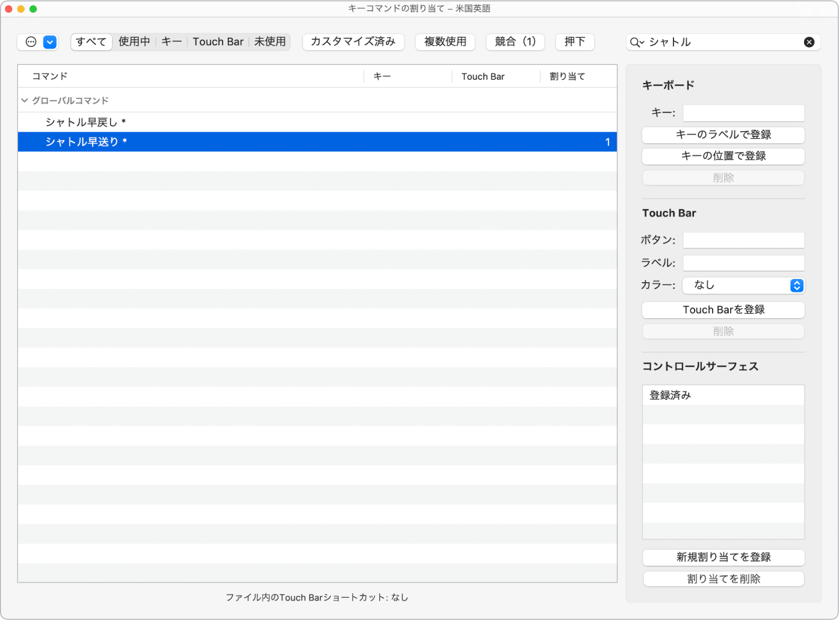Click the キーの位置で登録 button
This screenshot has width=840, height=621.
coord(723,156)
